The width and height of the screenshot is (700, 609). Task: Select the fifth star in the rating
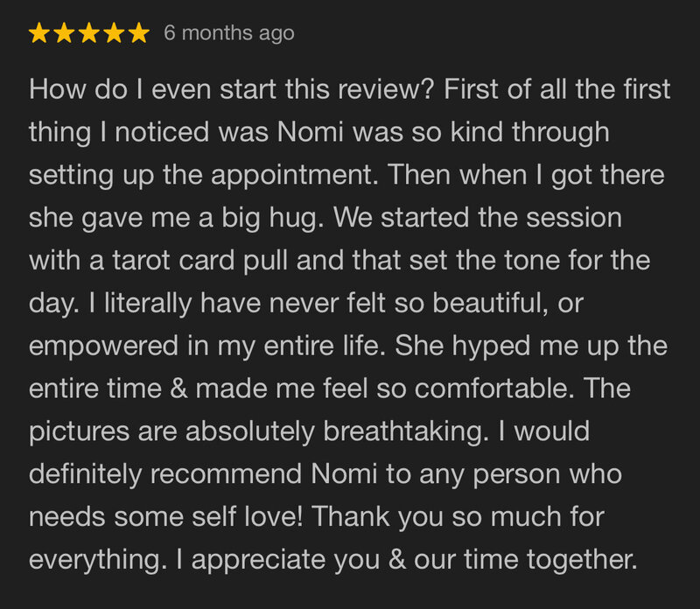[139, 33]
